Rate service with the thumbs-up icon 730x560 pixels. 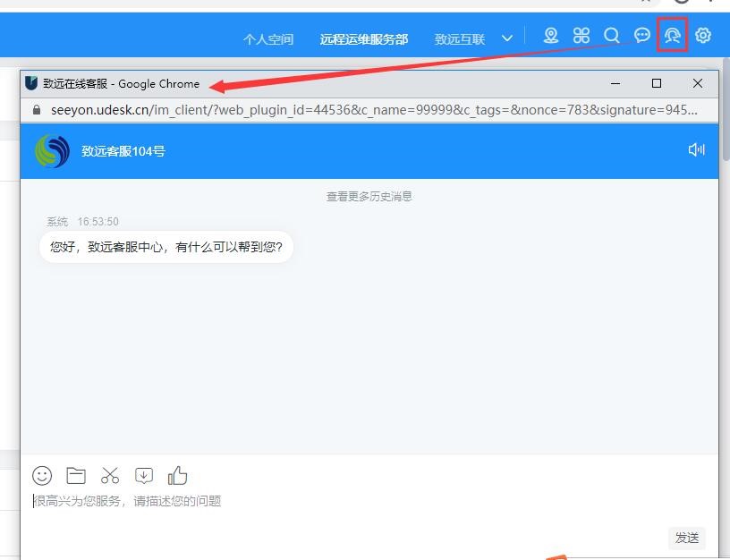pos(177,475)
